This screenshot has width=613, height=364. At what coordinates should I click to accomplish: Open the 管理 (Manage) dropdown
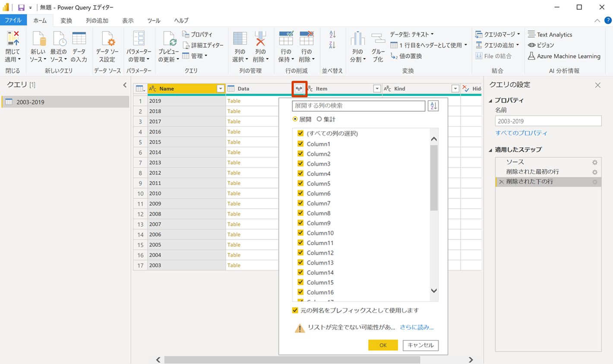click(x=195, y=56)
